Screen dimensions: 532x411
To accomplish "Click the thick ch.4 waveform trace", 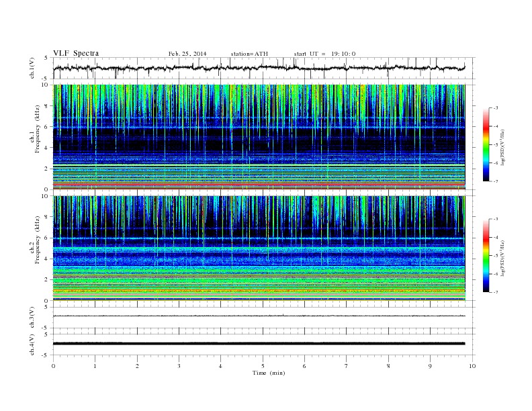I will tap(259, 344).
